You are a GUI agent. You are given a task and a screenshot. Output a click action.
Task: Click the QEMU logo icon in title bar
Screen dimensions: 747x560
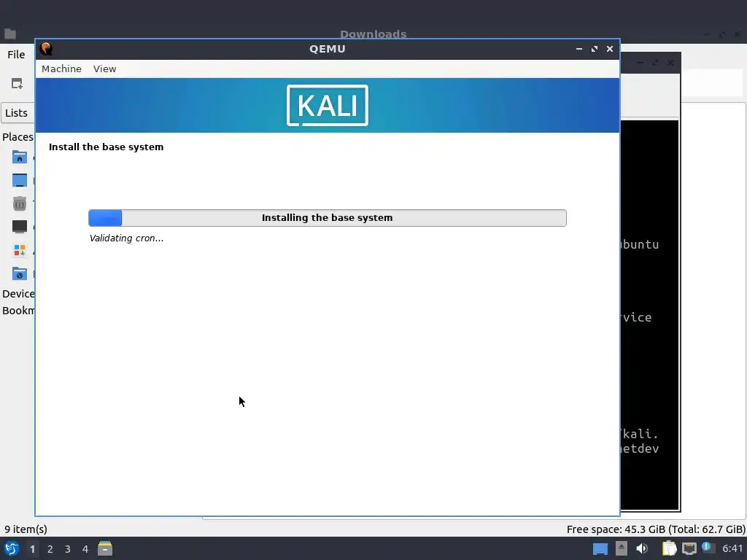click(x=46, y=49)
